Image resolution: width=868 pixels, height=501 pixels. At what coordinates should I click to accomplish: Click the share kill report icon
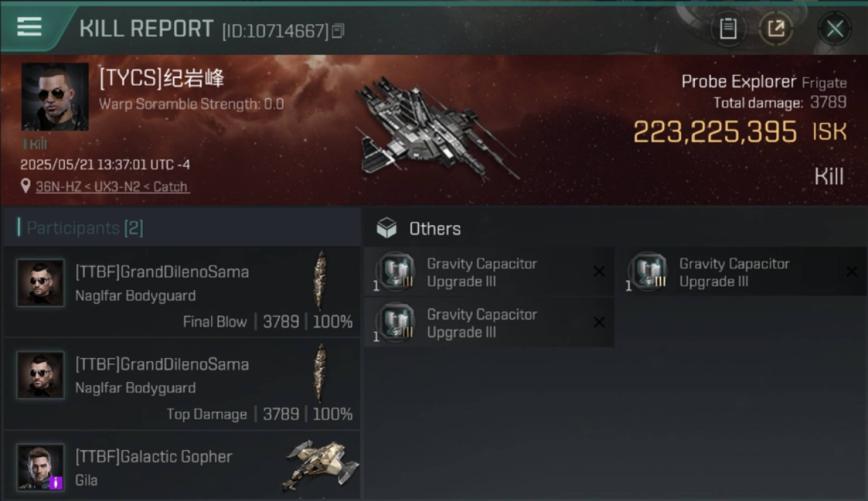(776, 29)
